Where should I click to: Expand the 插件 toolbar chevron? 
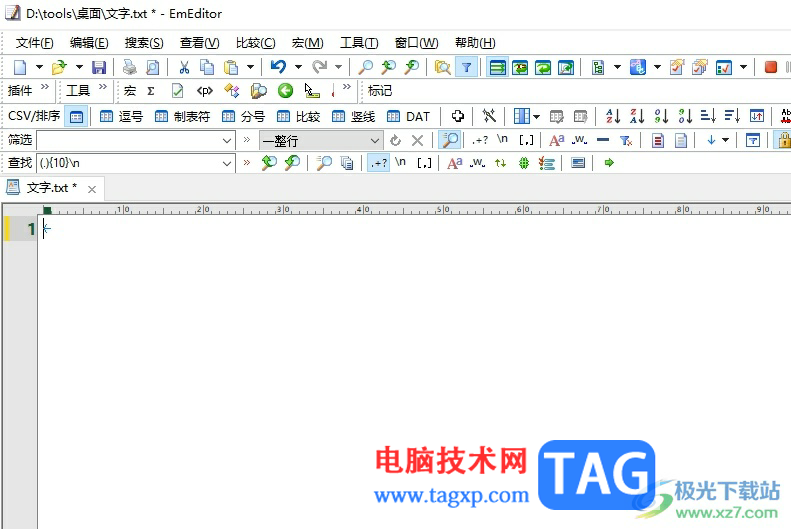tap(45, 87)
